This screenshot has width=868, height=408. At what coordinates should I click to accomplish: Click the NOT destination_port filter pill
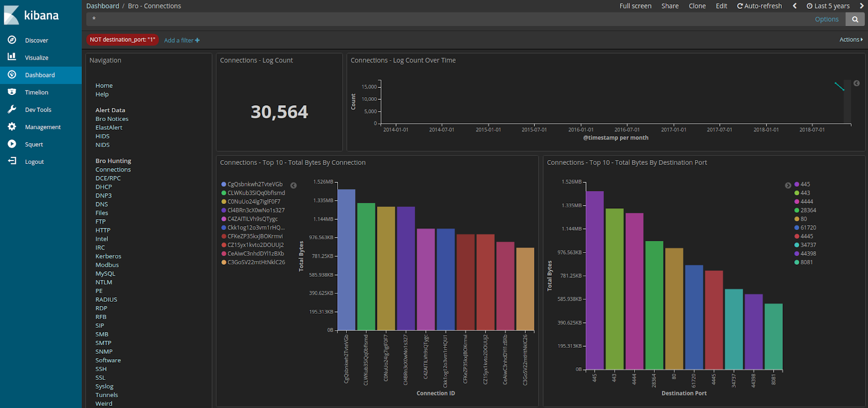pos(123,40)
